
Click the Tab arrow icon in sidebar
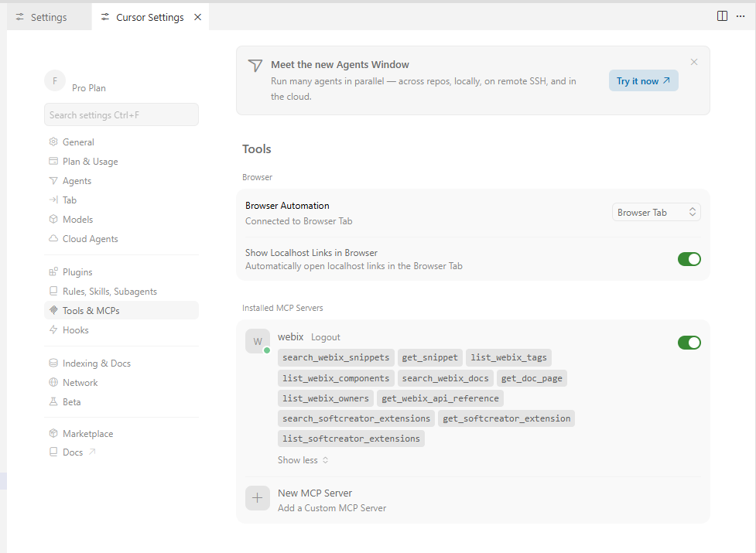pyautogui.click(x=53, y=200)
